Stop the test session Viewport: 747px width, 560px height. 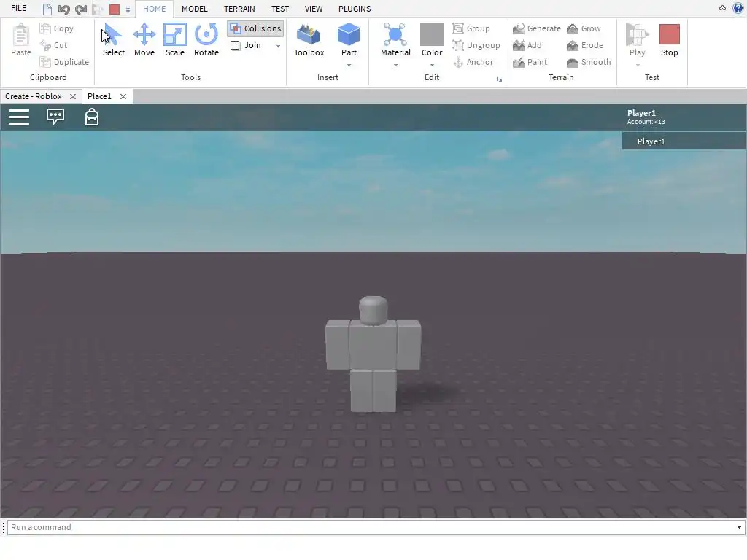pos(670,40)
